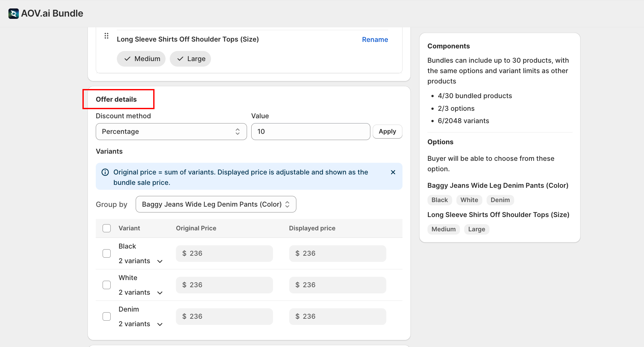Check the Denim variant row checkbox
This screenshot has width=644, height=347.
(106, 316)
